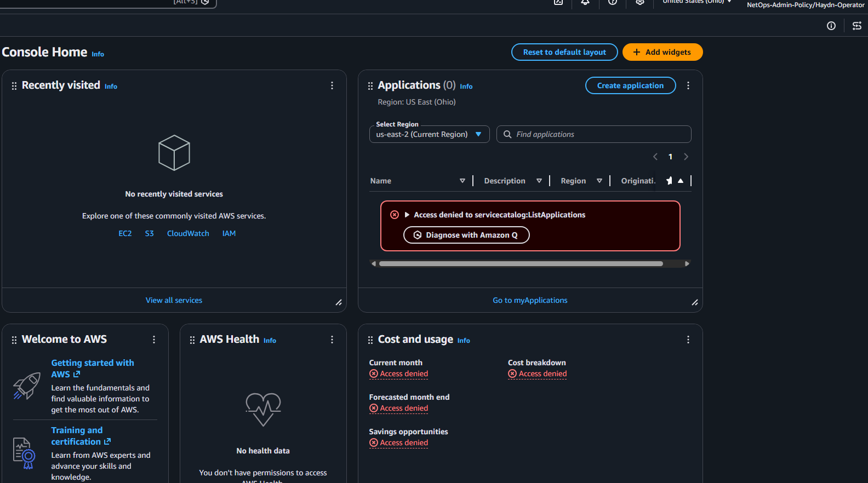Open the gear settings icon in header
The height and width of the screenshot is (483, 868).
pos(639,2)
